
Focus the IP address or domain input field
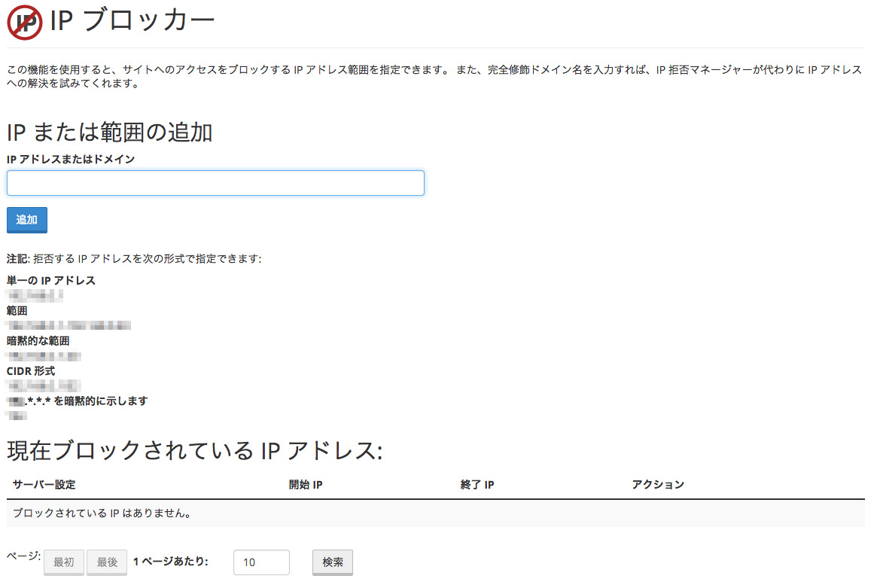coord(215,183)
